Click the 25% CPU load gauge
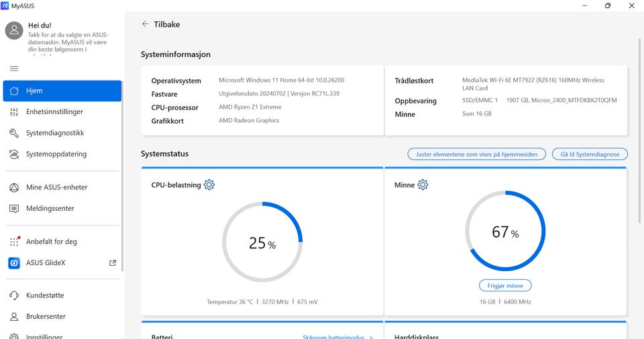Viewport: 644px width, 339px height. click(262, 242)
